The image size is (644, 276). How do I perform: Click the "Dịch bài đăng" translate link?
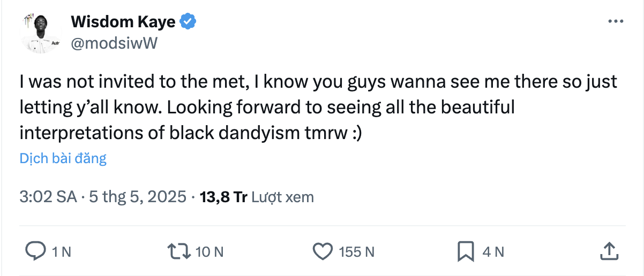[x=63, y=158]
